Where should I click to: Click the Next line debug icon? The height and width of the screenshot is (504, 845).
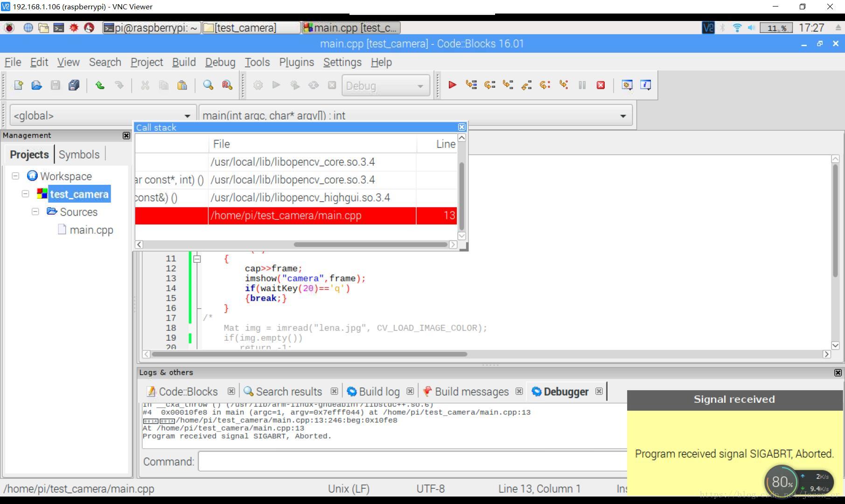[x=489, y=85]
